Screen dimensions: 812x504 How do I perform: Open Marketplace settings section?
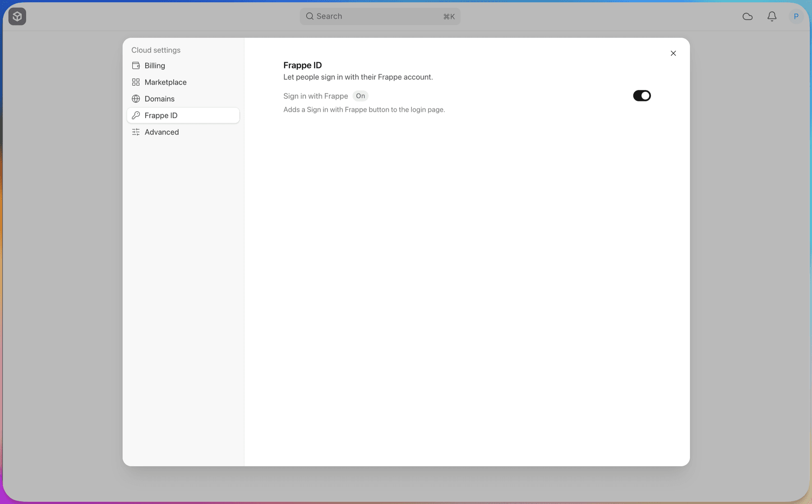point(183,82)
